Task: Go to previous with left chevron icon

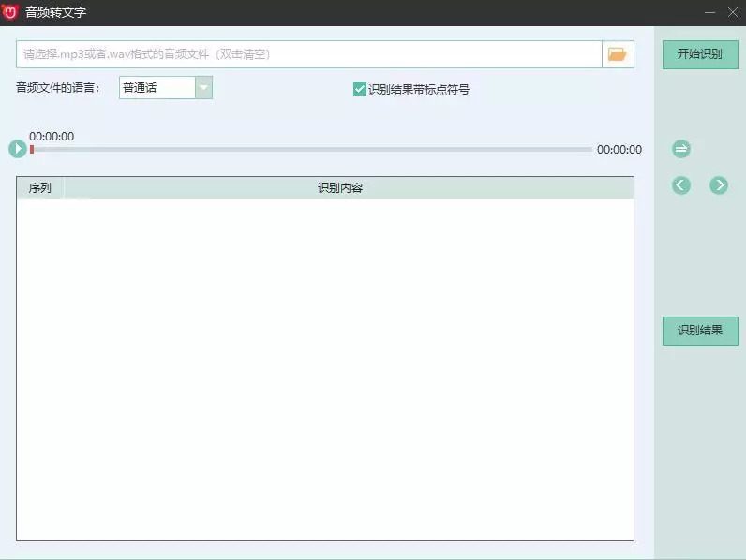Action: click(680, 184)
